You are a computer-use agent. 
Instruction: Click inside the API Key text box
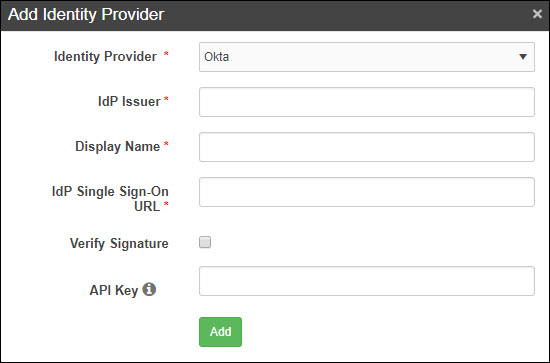pyautogui.click(x=367, y=281)
